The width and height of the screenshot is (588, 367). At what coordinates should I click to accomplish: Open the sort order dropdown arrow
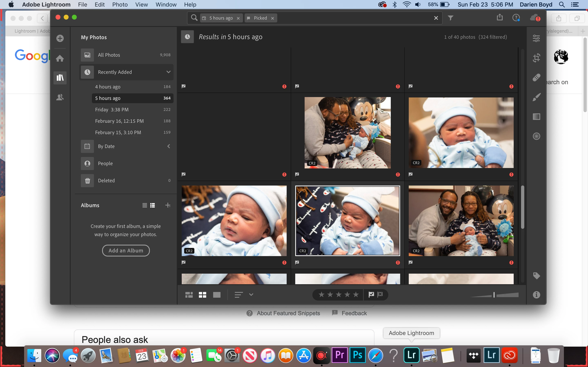[x=251, y=295]
